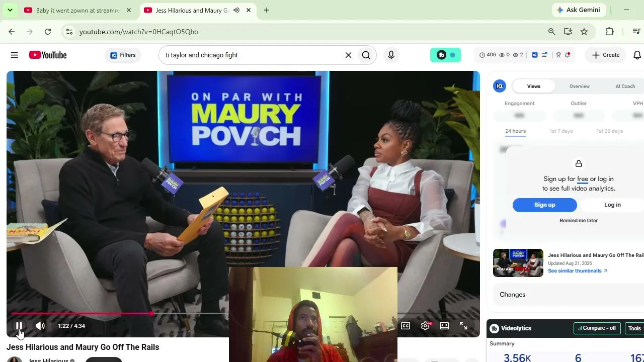Open the search Filters button
The image size is (644, 362).
tap(123, 55)
